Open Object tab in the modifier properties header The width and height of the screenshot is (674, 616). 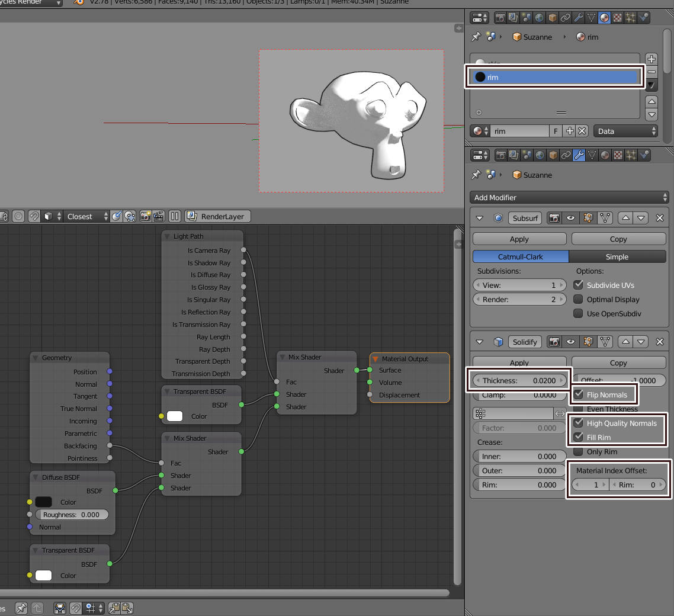[553, 155]
